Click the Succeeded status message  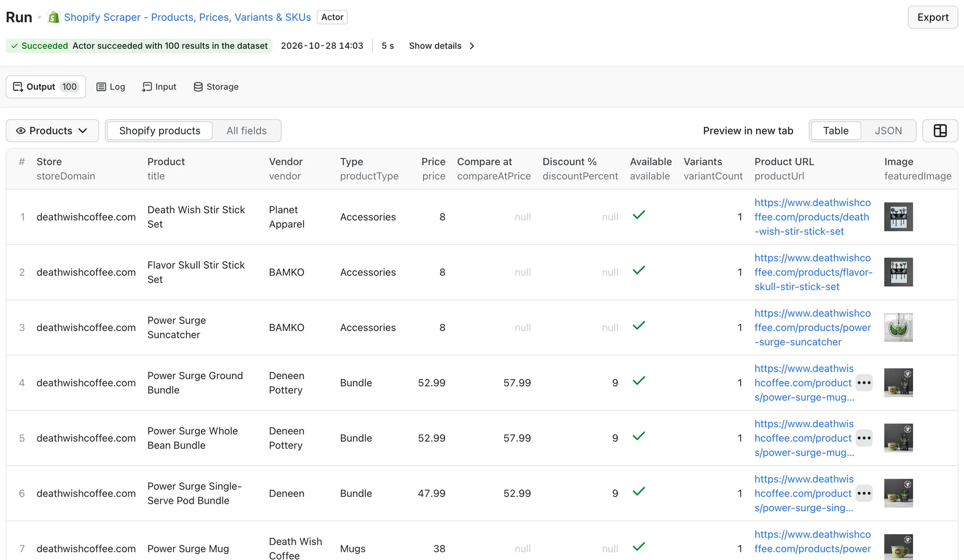(139, 46)
